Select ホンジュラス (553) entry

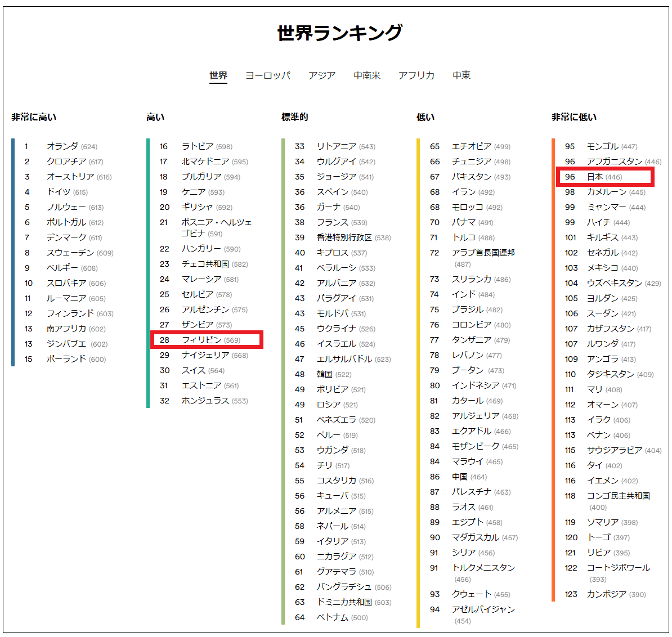215,401
